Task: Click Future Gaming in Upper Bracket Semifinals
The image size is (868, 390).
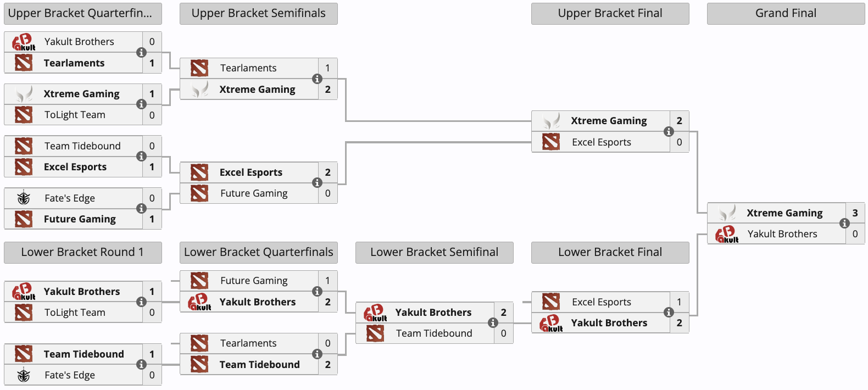Action: pos(254,193)
